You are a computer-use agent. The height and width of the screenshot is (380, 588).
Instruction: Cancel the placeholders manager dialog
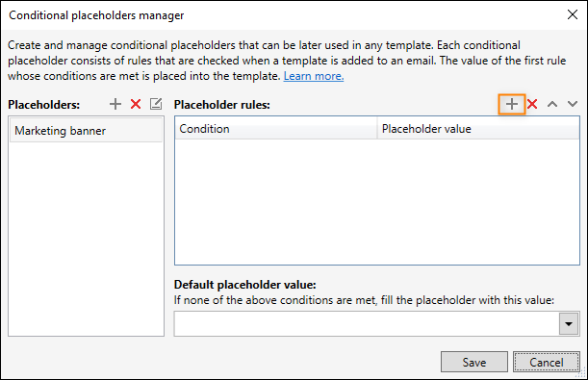(547, 362)
